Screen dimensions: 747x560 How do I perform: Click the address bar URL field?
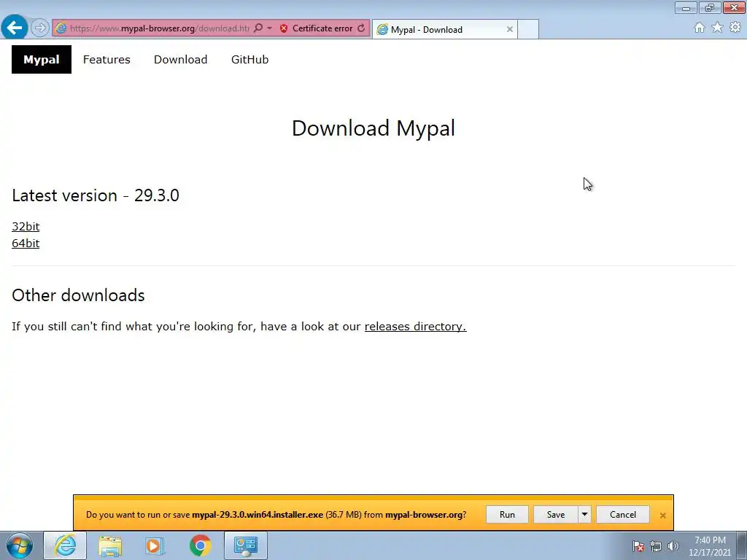point(160,28)
